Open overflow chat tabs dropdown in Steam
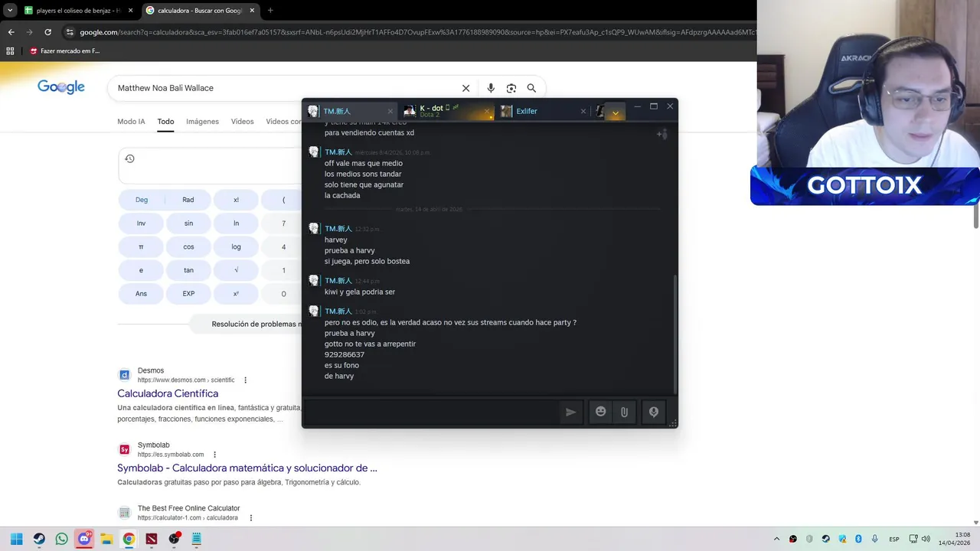Image resolution: width=980 pixels, height=551 pixels. [615, 112]
